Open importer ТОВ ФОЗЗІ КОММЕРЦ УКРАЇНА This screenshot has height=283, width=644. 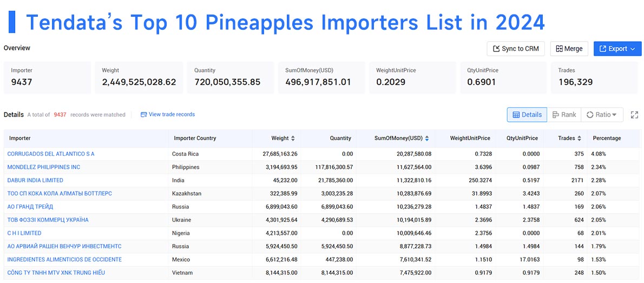pyautogui.click(x=48, y=220)
